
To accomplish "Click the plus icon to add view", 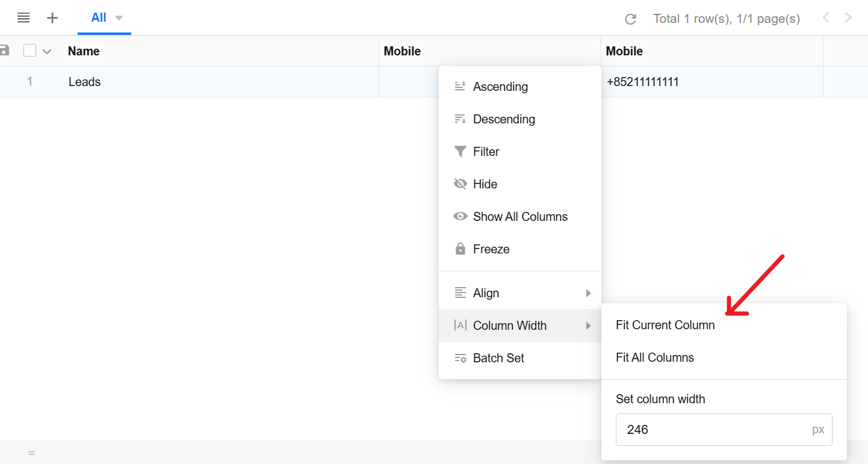I will (x=52, y=18).
